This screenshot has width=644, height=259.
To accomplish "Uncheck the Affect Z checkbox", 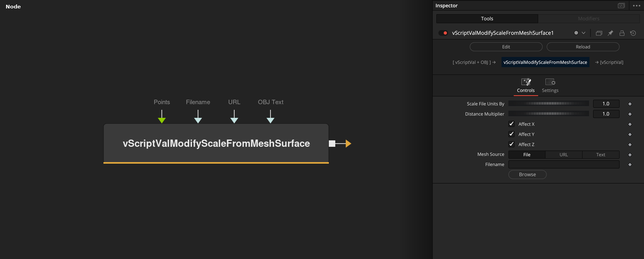I will 512,144.
